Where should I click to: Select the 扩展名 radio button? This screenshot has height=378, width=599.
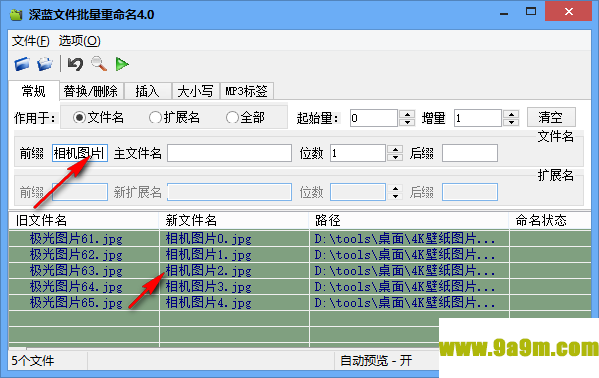pos(155,117)
